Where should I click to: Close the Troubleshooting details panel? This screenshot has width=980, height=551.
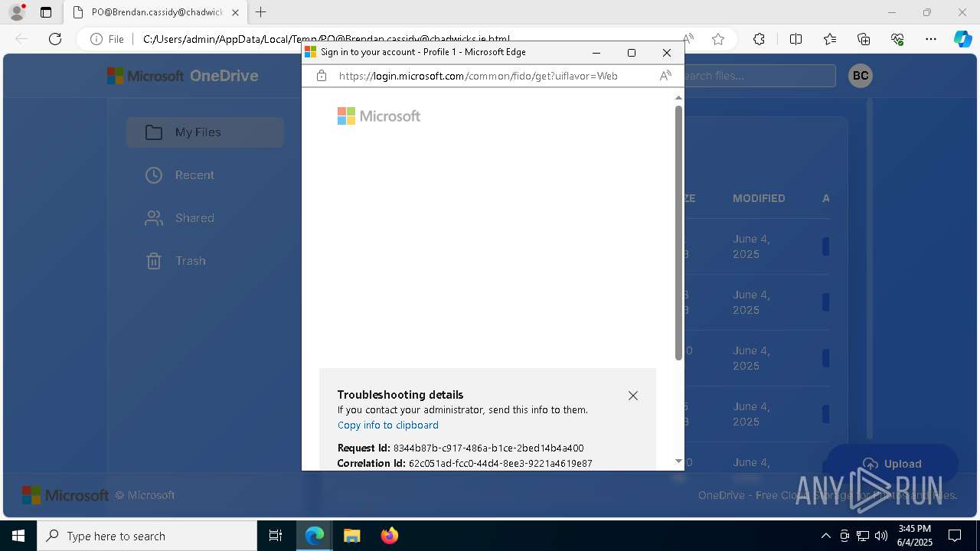633,396
